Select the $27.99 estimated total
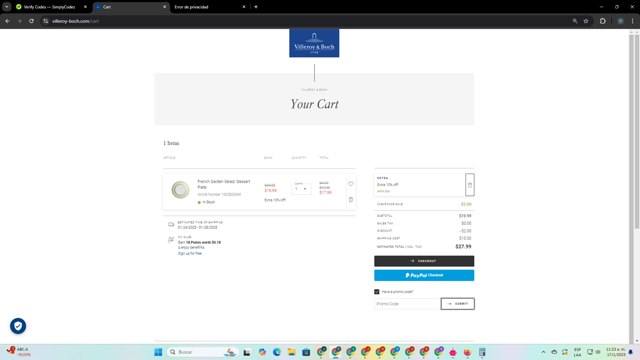The height and width of the screenshot is (360, 640). click(463, 247)
